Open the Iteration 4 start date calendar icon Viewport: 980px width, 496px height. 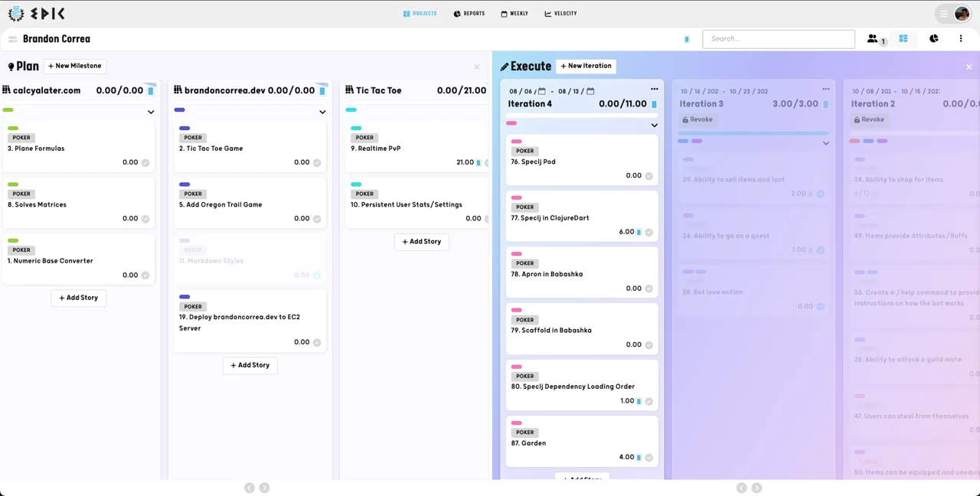542,91
